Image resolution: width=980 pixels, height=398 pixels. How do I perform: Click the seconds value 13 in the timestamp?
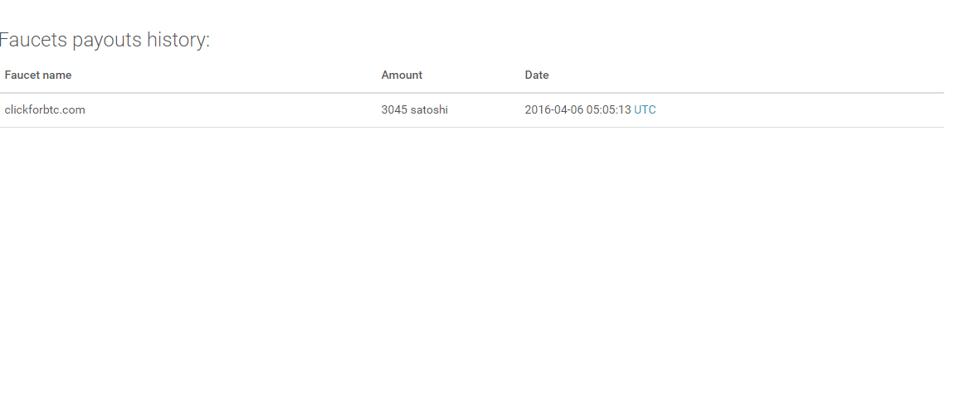625,110
